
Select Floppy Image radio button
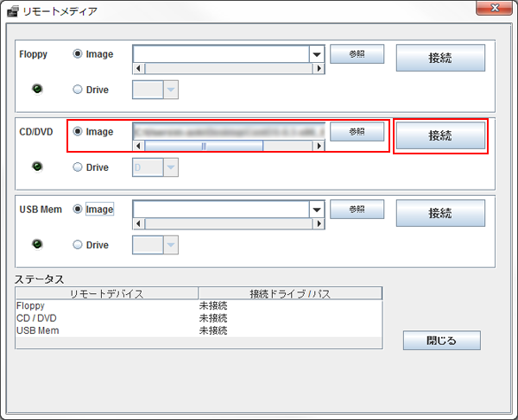click(78, 53)
